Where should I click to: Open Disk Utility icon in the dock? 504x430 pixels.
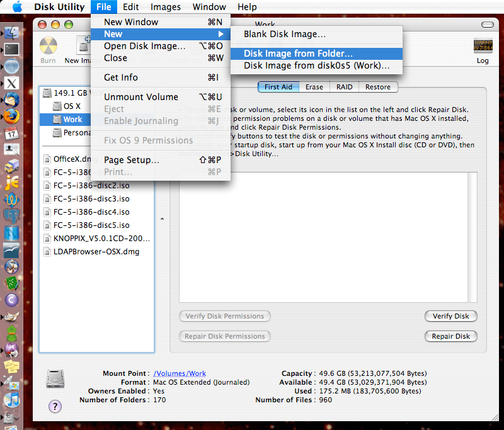click(11, 417)
